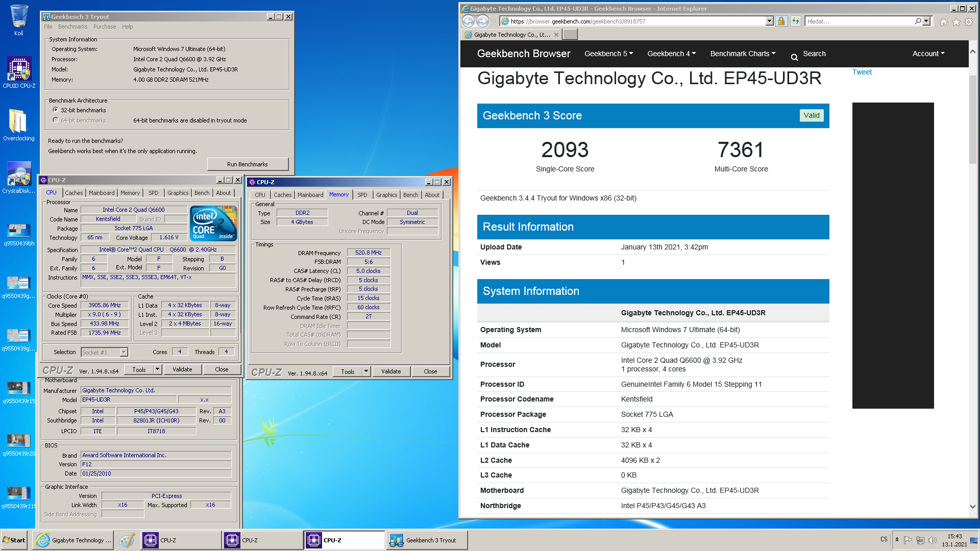
Task: Click the volume speaker icon in the system tray
Action: pyautogui.click(x=933, y=540)
